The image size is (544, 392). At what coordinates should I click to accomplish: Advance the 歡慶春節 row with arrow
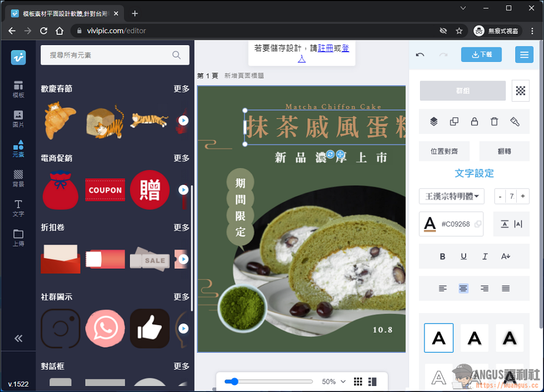point(183,121)
